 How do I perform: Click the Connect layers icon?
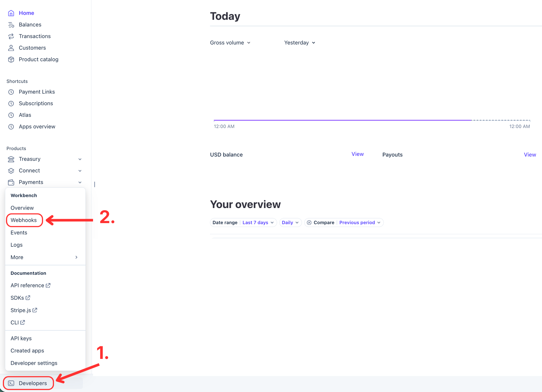11,171
